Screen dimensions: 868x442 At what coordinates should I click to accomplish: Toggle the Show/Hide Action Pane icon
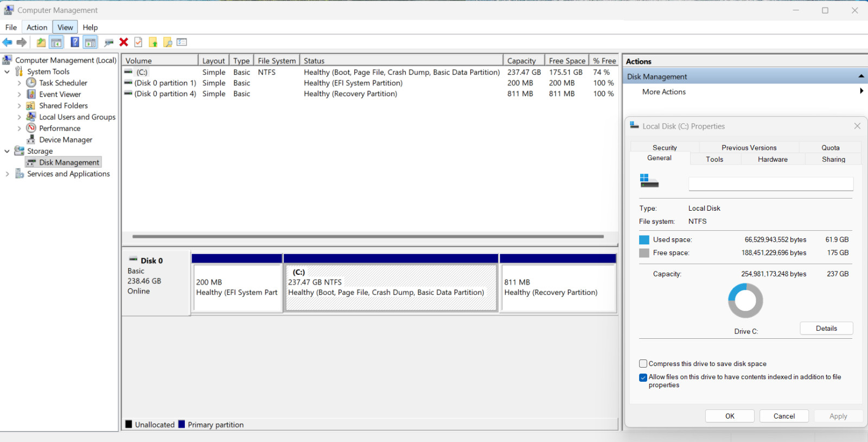pos(91,42)
